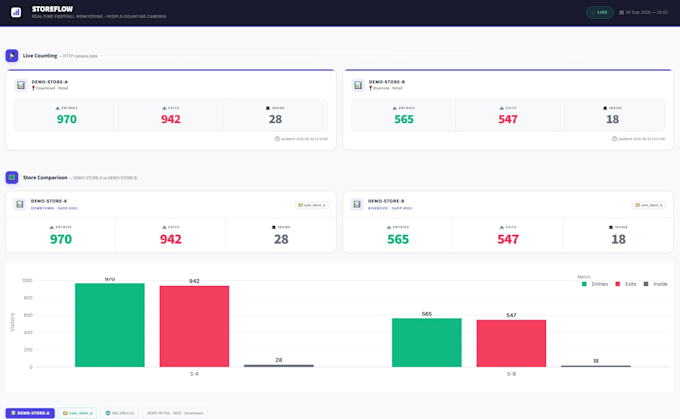Click the LIVE status badge
680x419 pixels.
point(600,13)
